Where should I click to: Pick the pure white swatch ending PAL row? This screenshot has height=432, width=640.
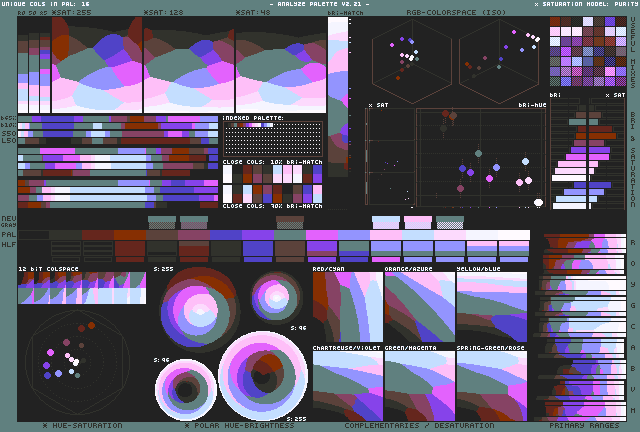click(514, 235)
